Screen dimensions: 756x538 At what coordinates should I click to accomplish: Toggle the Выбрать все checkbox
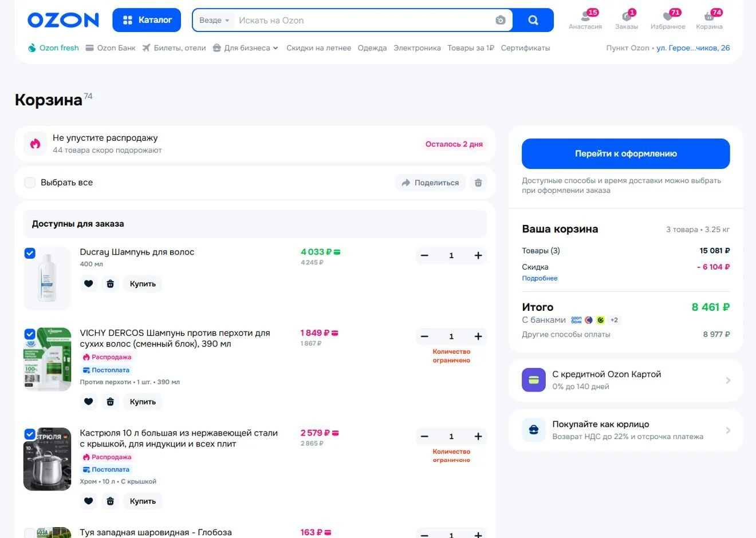click(30, 183)
